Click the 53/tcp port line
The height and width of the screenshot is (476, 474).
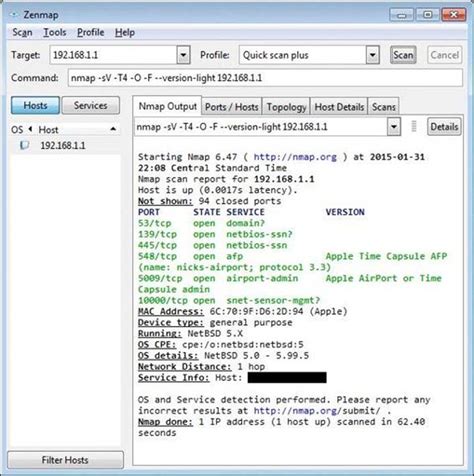[x=201, y=223]
